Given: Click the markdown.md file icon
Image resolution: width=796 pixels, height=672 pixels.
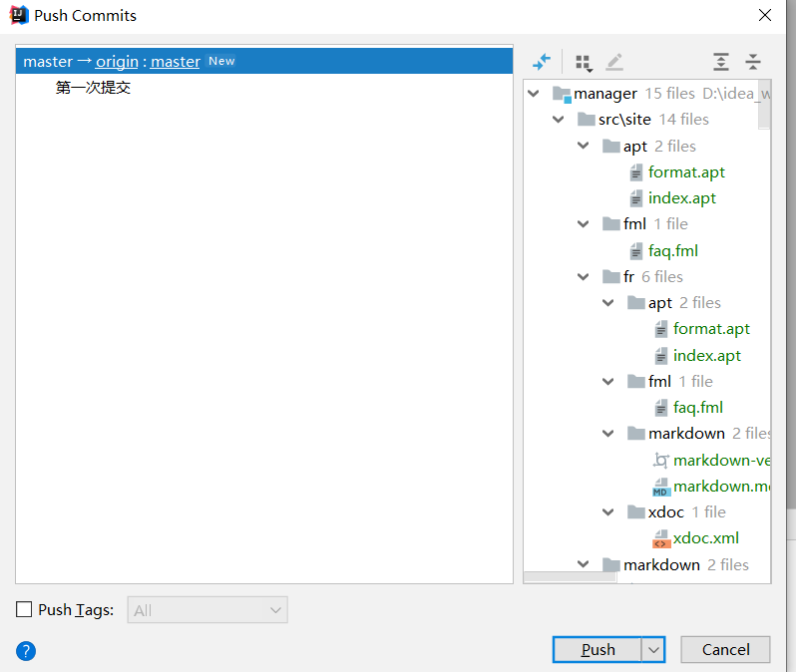Looking at the screenshot, I should pos(661,488).
